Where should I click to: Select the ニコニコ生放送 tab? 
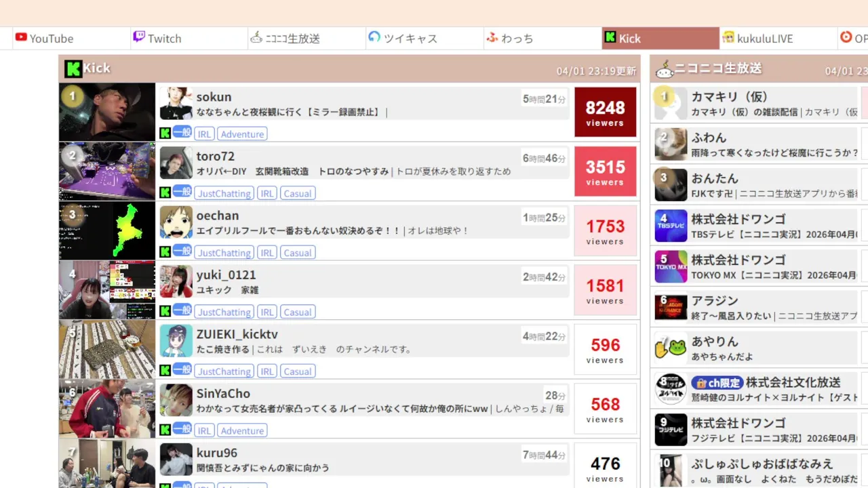click(307, 39)
